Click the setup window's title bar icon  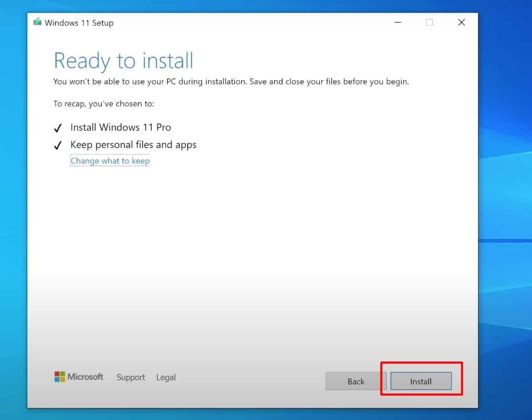[37, 22]
